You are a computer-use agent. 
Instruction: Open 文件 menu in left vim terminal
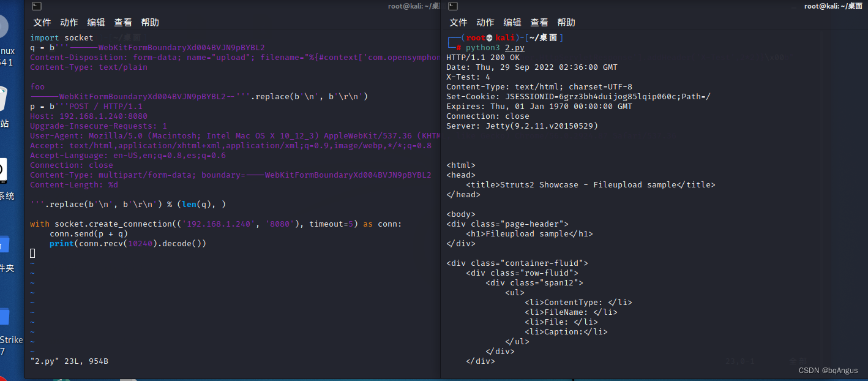(x=42, y=23)
